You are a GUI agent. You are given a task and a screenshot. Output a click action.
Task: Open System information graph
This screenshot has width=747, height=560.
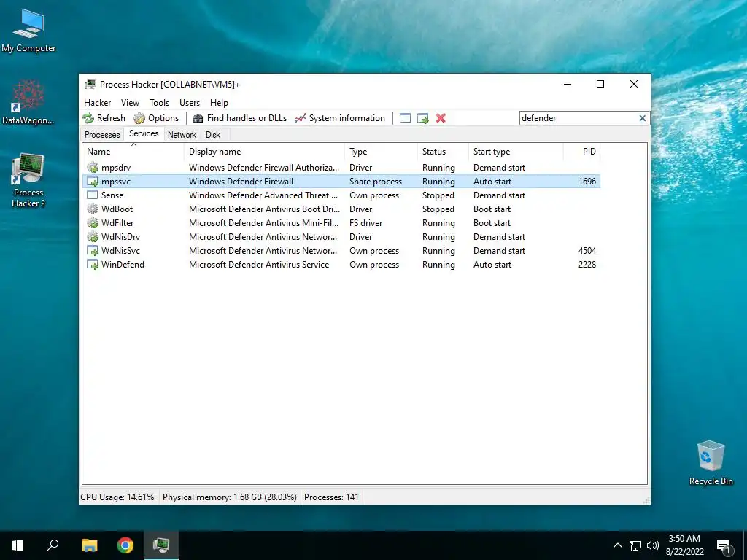click(340, 118)
